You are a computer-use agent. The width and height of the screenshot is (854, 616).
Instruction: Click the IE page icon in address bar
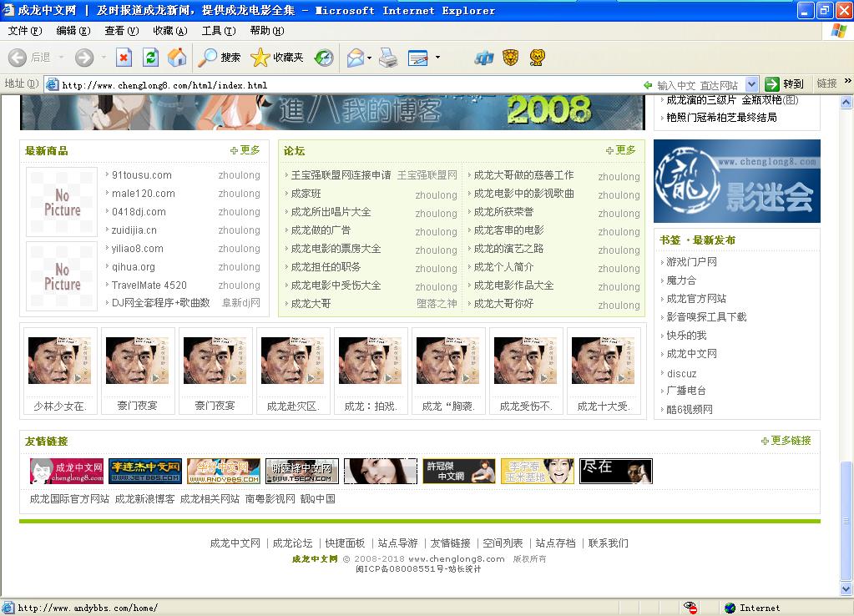point(53,84)
